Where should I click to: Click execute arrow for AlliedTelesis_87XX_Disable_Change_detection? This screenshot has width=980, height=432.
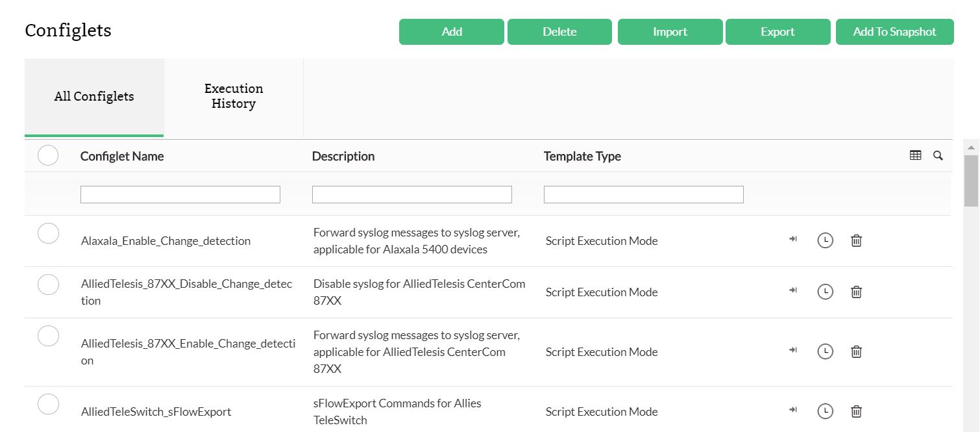tap(792, 291)
